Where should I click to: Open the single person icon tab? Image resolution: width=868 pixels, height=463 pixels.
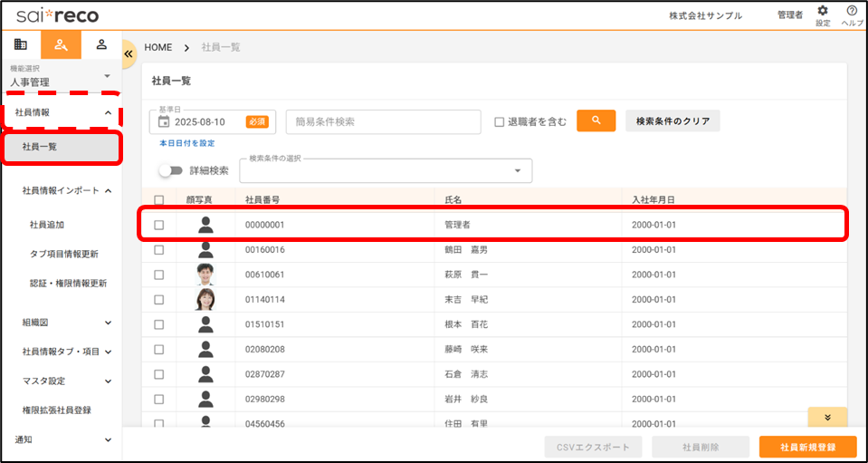(x=101, y=44)
